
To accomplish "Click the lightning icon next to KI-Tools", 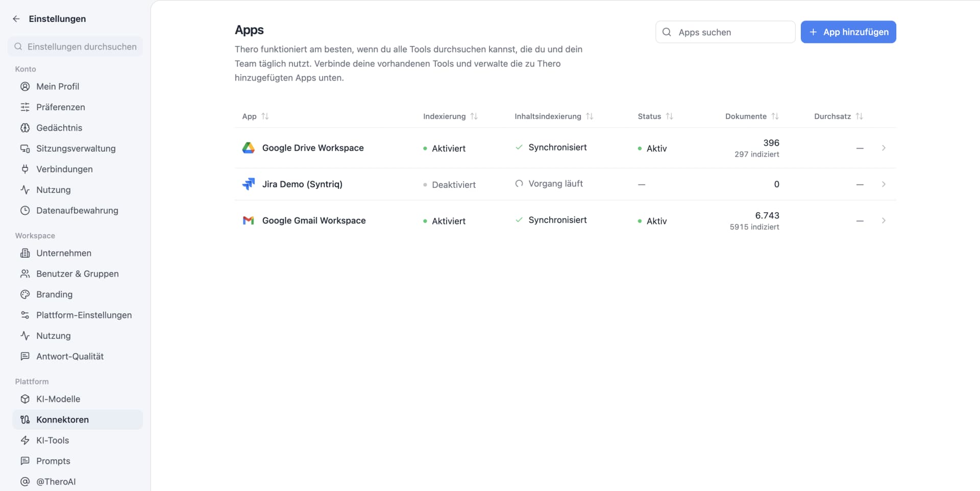I will [25, 440].
